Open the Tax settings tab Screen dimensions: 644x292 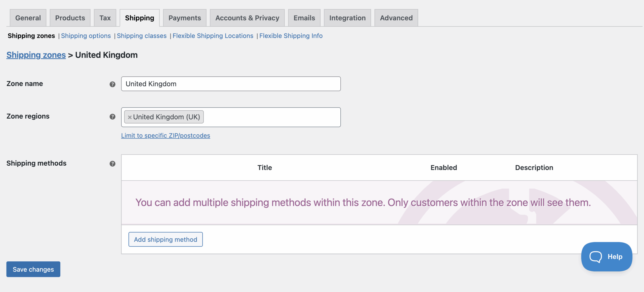pyautogui.click(x=105, y=18)
